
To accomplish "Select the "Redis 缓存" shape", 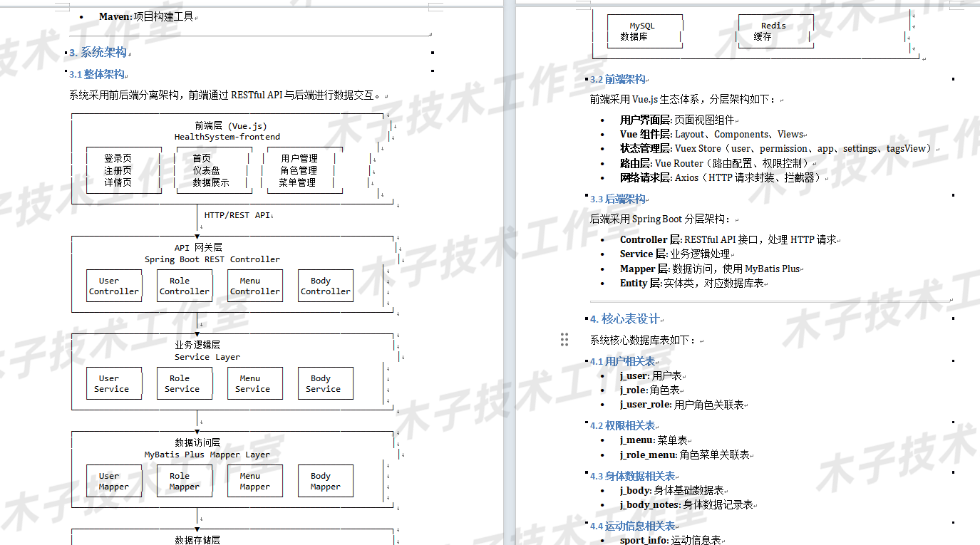I will [x=775, y=29].
